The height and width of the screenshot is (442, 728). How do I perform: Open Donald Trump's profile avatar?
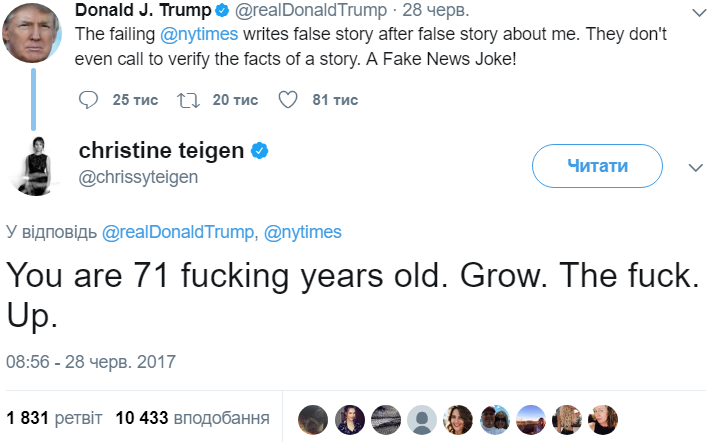32,35
